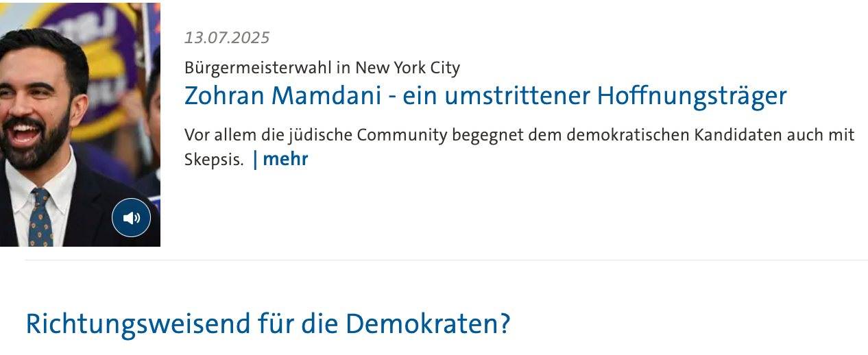This screenshot has width=868, height=355.
Task: Click the word "Demokraten?" in the lower heading
Action: (x=427, y=323)
